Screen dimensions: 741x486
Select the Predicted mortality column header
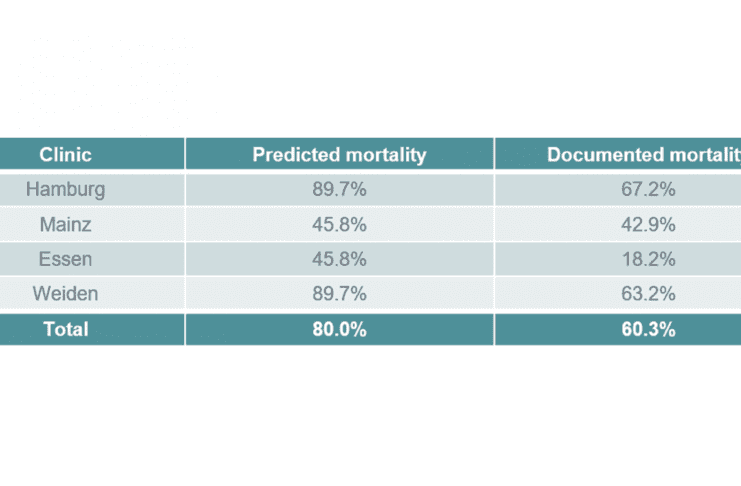click(x=339, y=155)
